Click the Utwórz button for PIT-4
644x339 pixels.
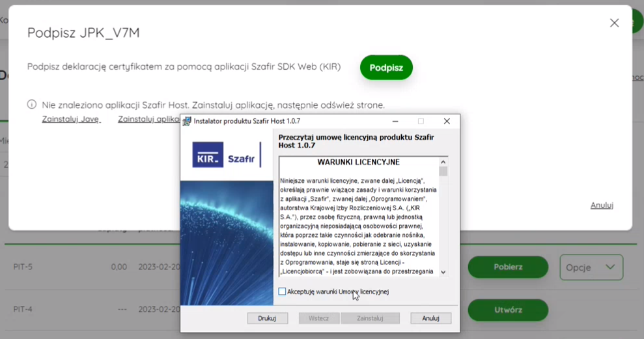[x=508, y=310]
